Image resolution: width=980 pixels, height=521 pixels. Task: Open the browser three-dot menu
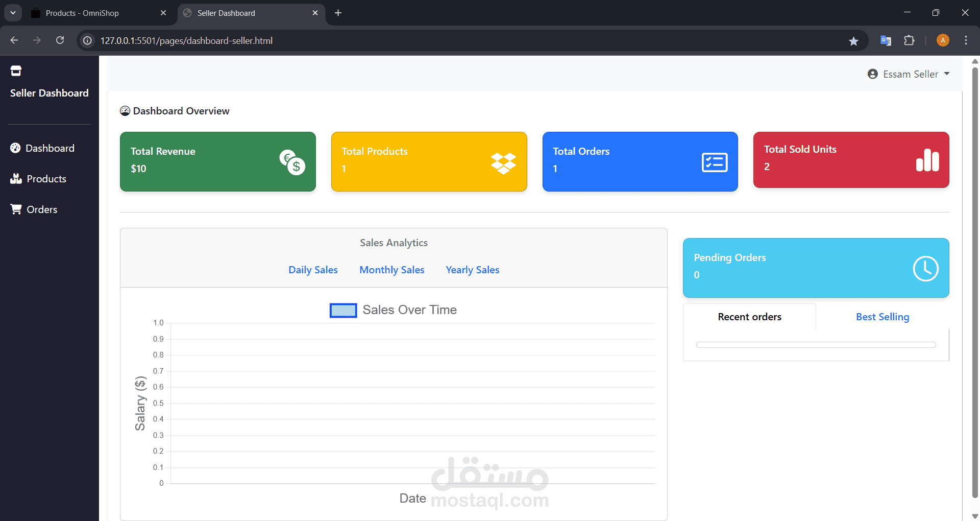966,40
